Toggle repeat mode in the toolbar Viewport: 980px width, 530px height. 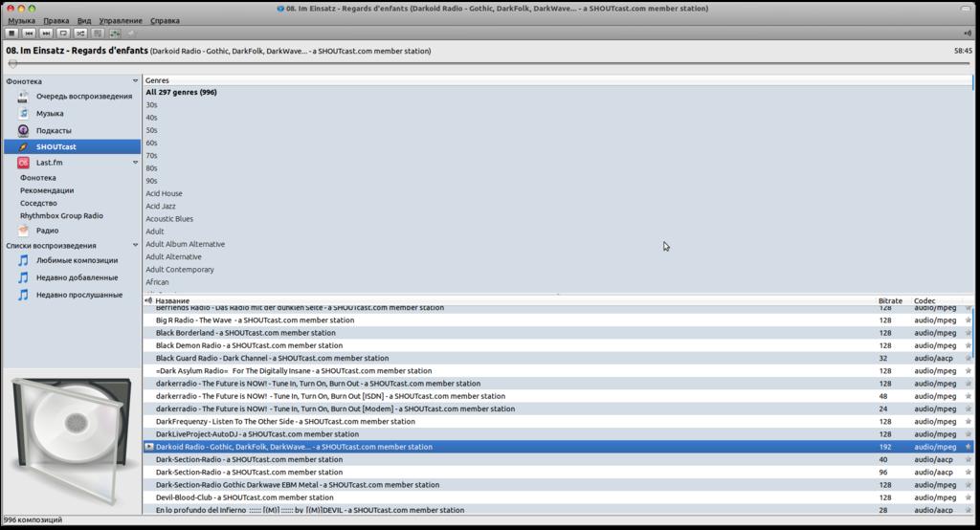point(63,33)
